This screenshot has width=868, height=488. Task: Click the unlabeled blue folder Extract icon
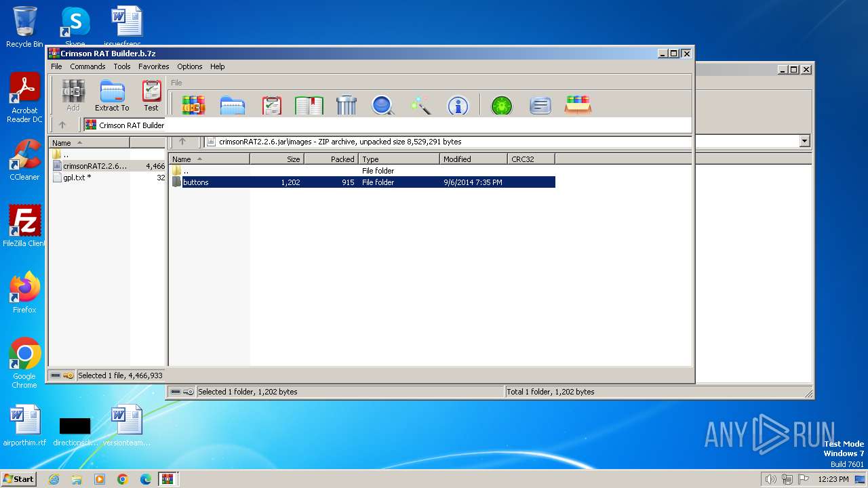click(232, 105)
